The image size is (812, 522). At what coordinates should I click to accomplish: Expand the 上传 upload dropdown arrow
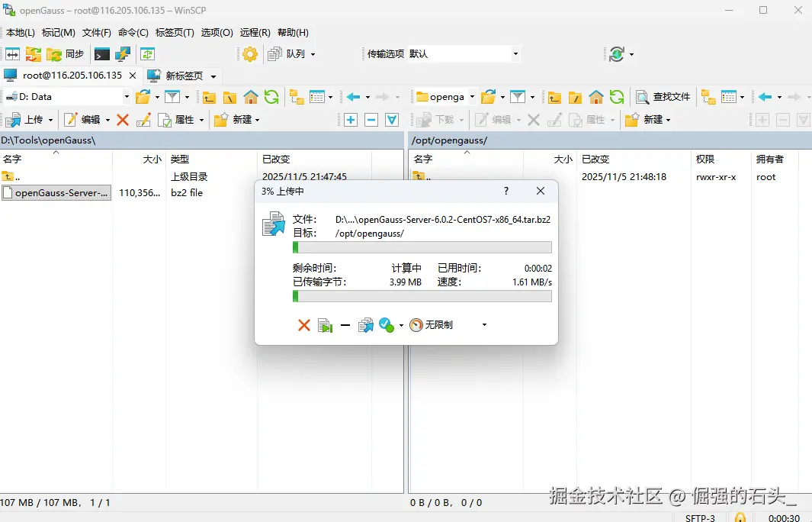(51, 121)
